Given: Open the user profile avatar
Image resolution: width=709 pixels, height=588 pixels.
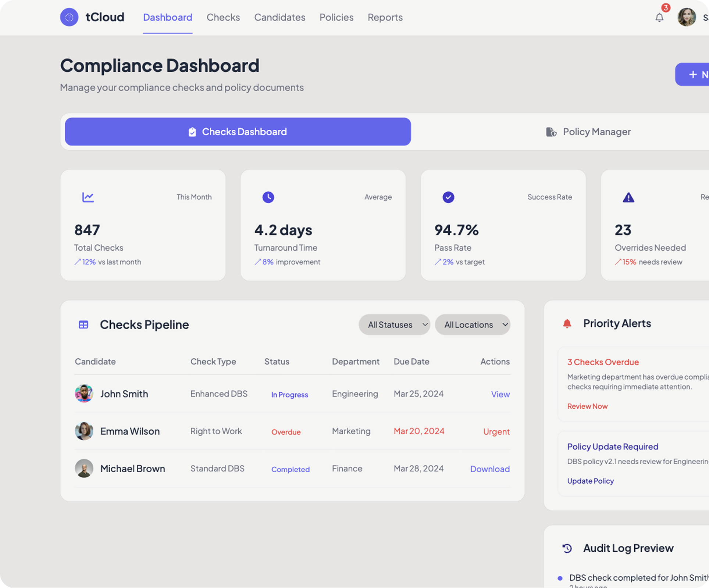Looking at the screenshot, I should point(687,17).
